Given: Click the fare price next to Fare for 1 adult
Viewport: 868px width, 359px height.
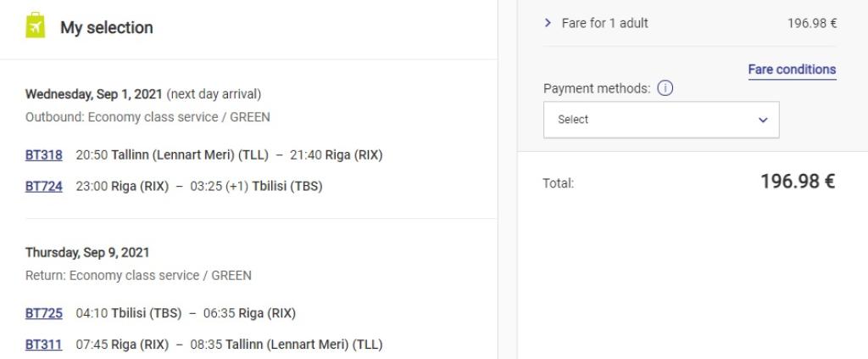Looking at the screenshot, I should click(812, 23).
